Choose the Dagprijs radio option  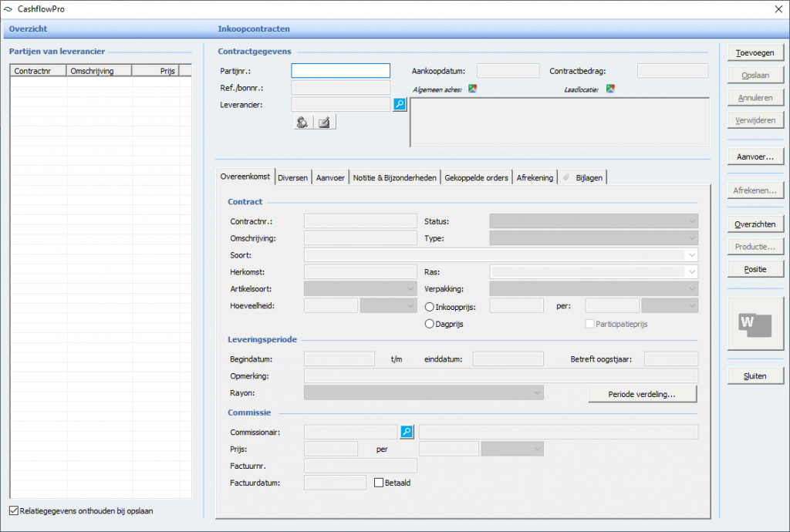[430, 325]
